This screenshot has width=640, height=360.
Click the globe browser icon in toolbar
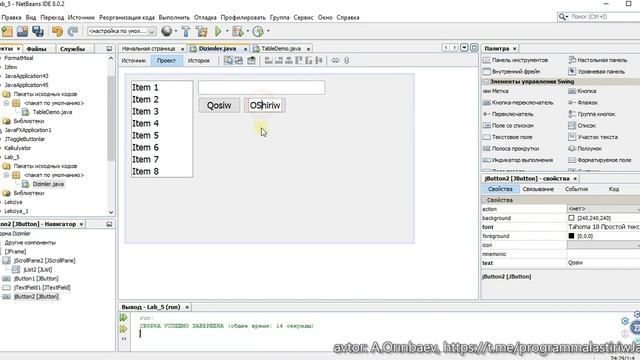coord(167,31)
